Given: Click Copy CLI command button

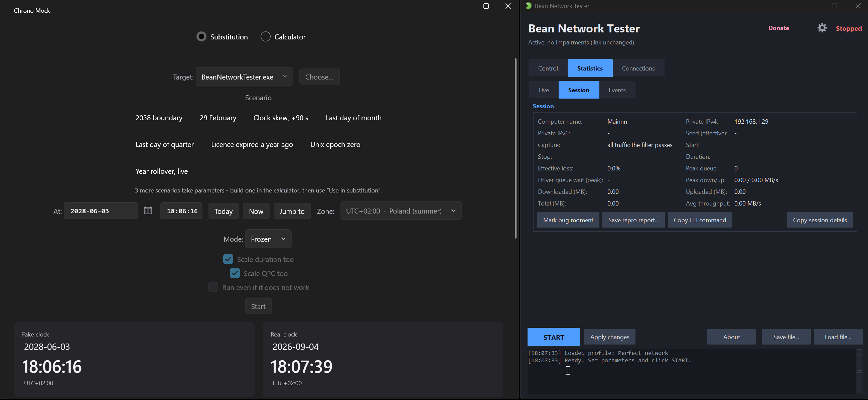Looking at the screenshot, I should [700, 220].
